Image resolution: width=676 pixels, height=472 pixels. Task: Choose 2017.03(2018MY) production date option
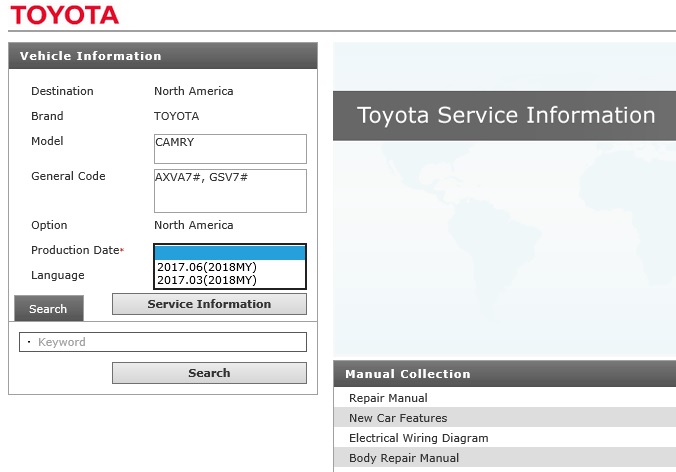tap(230, 280)
